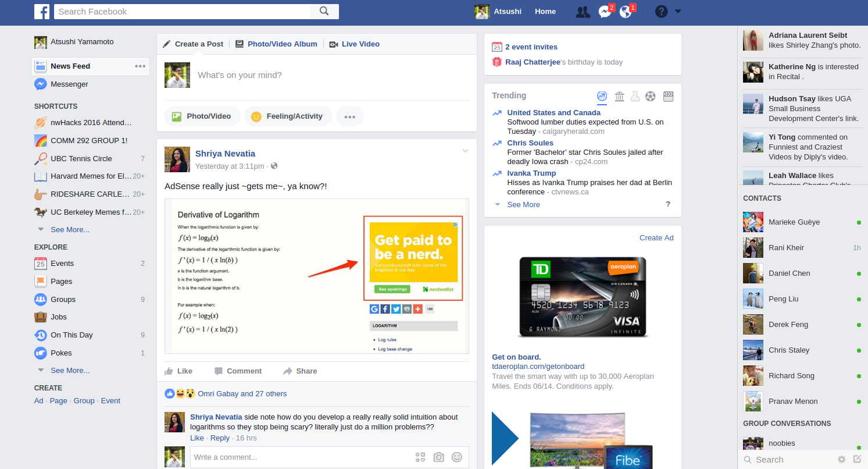
Task: Click the Trending help question mark
Action: tap(668, 204)
